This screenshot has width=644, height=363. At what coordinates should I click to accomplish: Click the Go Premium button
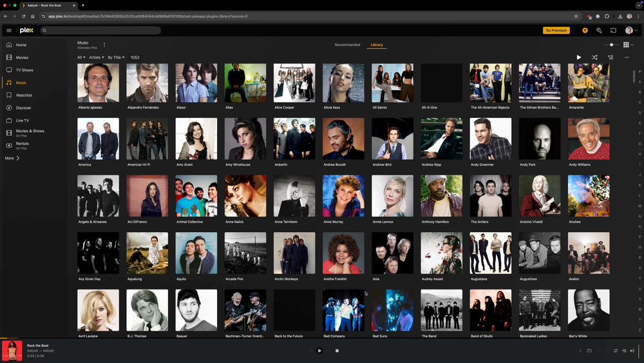pyautogui.click(x=556, y=30)
